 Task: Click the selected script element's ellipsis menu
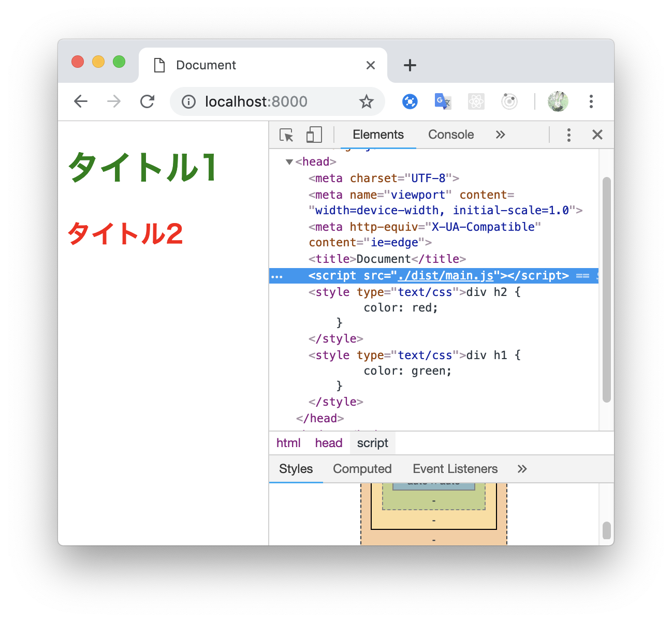[x=277, y=276]
